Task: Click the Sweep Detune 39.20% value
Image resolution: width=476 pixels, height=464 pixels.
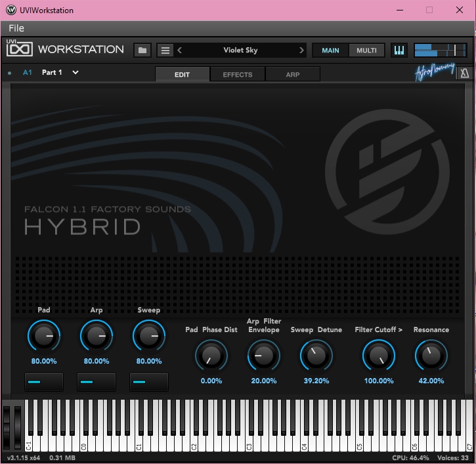Action: click(x=316, y=381)
